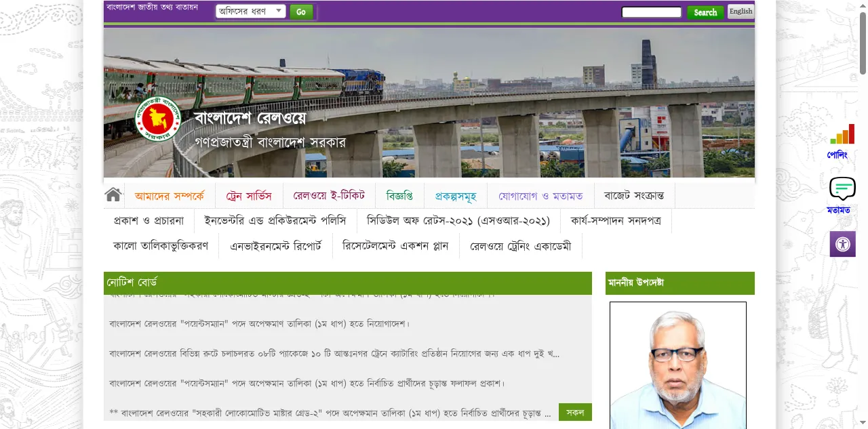
Task: Click the railway bridge banner image
Action: pos(429,102)
